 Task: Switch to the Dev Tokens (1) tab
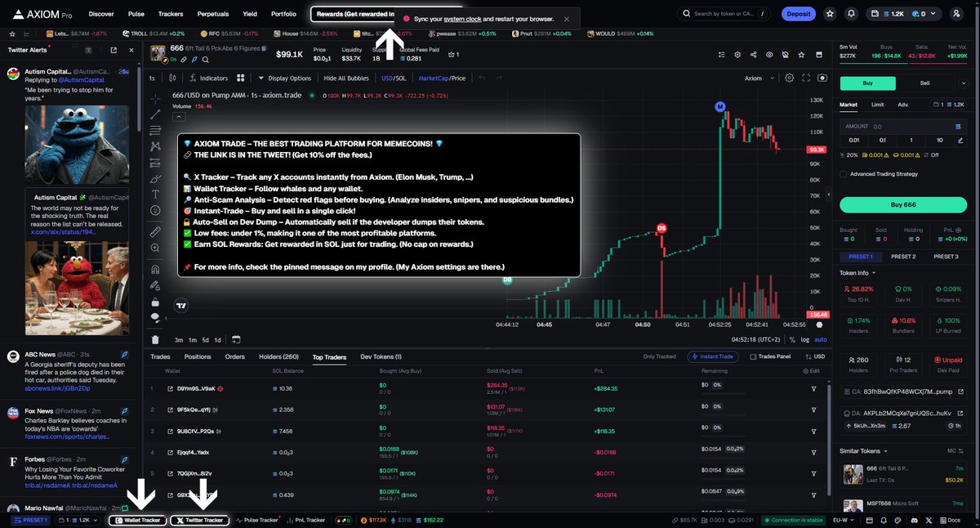pyautogui.click(x=381, y=356)
